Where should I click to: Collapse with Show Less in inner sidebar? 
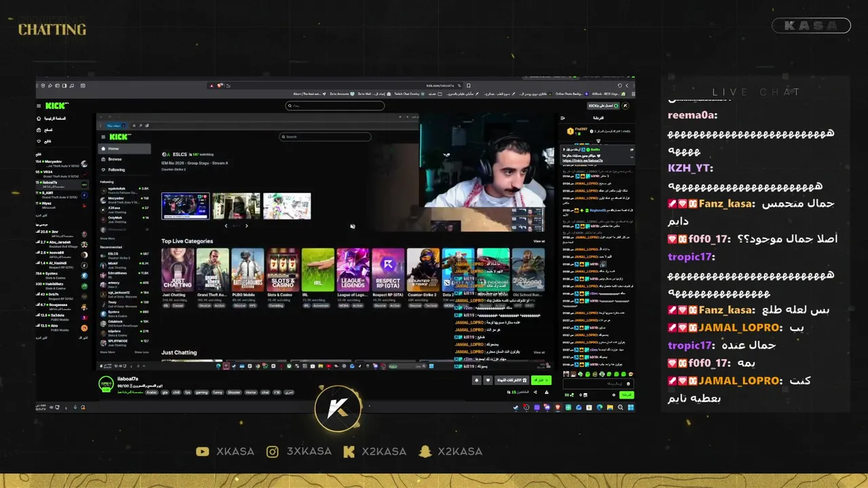click(x=141, y=352)
